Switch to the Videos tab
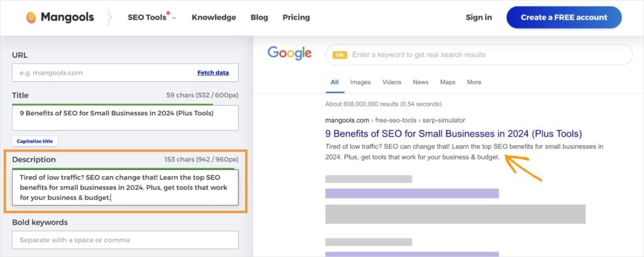This screenshot has height=257, width=644. [392, 82]
